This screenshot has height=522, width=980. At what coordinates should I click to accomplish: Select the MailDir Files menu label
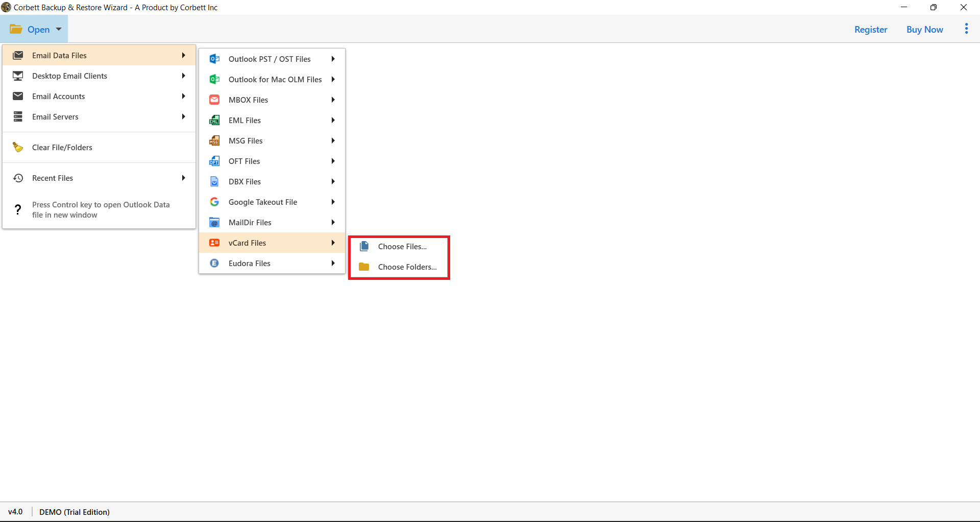[x=250, y=222]
